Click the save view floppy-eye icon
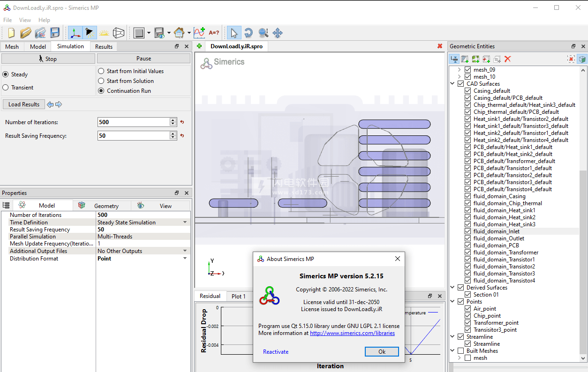The image size is (588, 372). pos(159,33)
